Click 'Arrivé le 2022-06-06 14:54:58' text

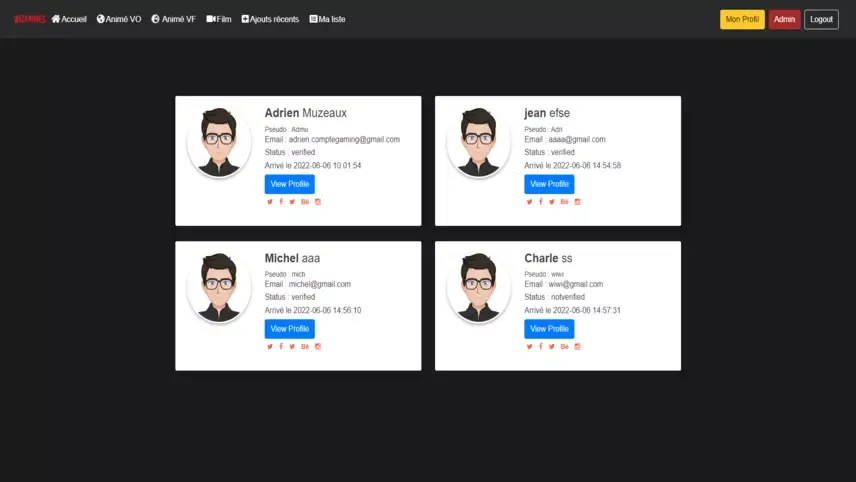(573, 165)
